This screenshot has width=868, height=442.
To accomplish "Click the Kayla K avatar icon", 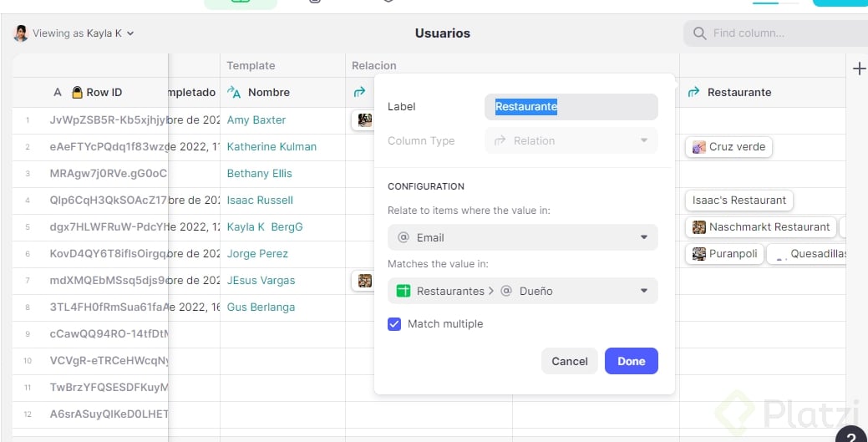I will click(x=21, y=33).
